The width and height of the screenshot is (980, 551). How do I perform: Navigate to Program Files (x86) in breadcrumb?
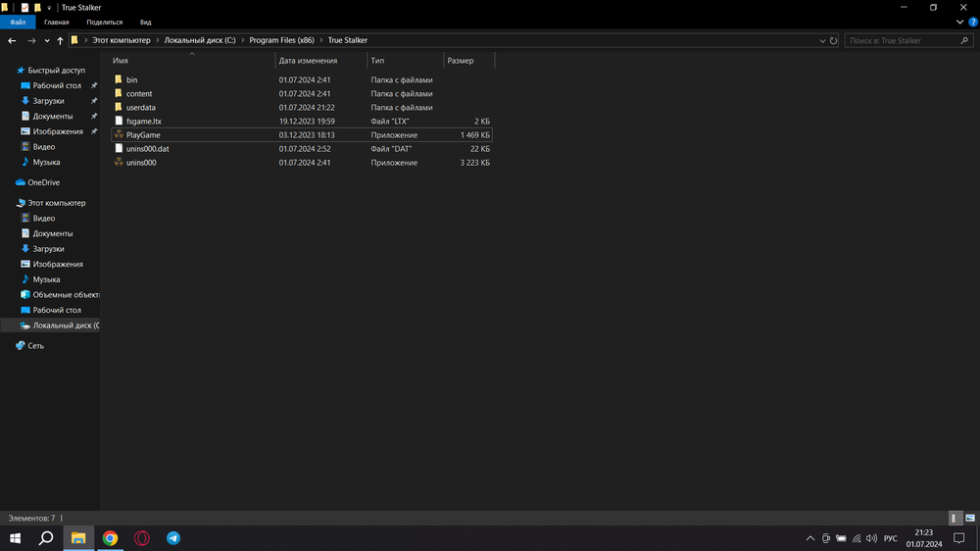pyautogui.click(x=289, y=41)
